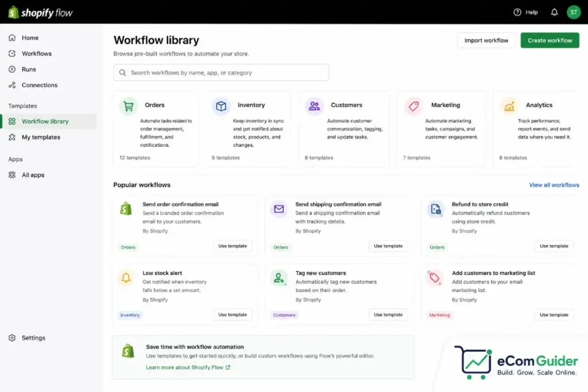The height and width of the screenshot is (392, 588).
Task: Open Connections in the sidebar
Action: (x=40, y=85)
